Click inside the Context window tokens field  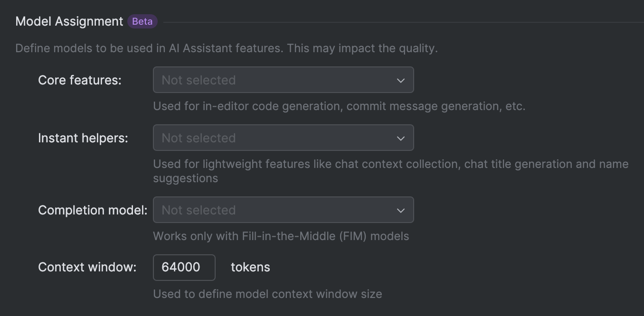tap(184, 267)
